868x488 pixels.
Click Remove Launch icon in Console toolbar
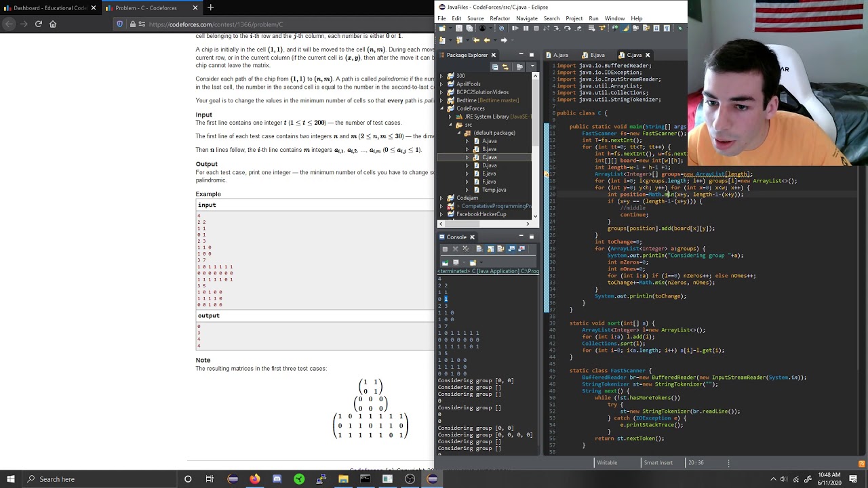(x=456, y=249)
